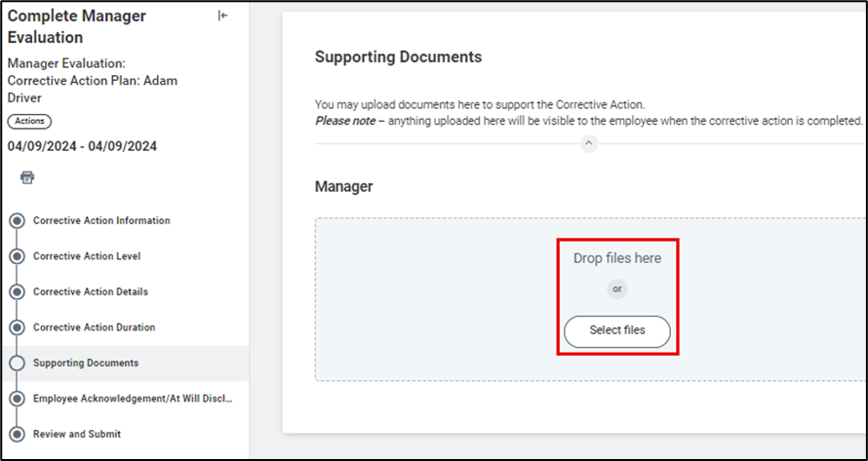Jump to Corrective Action Duration step
Screen dimensions: 868x461
(94, 327)
